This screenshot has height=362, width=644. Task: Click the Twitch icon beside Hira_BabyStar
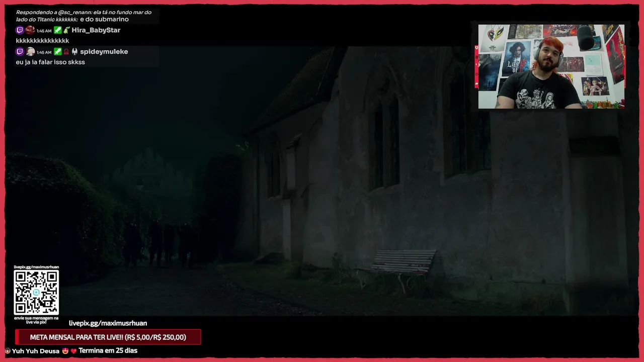click(20, 30)
